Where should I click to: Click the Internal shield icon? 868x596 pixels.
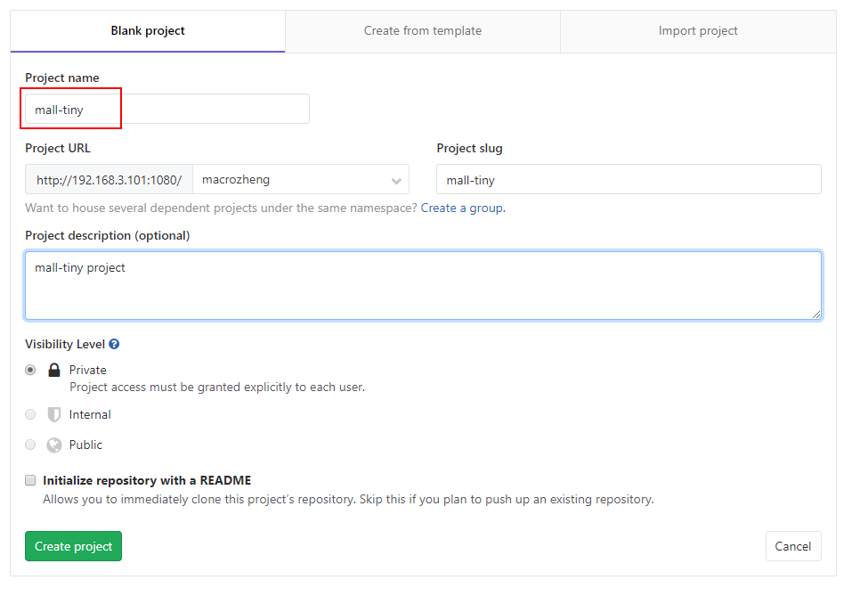[x=54, y=414]
